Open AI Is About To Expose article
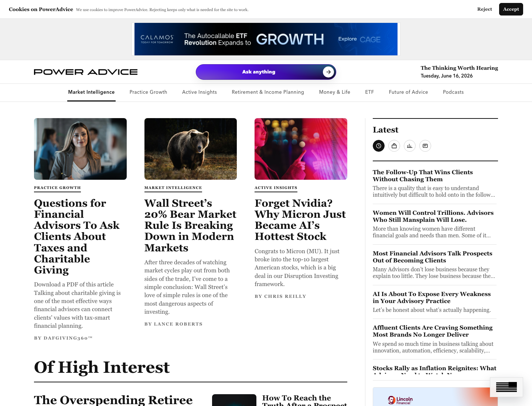532x406 pixels. [432, 297]
